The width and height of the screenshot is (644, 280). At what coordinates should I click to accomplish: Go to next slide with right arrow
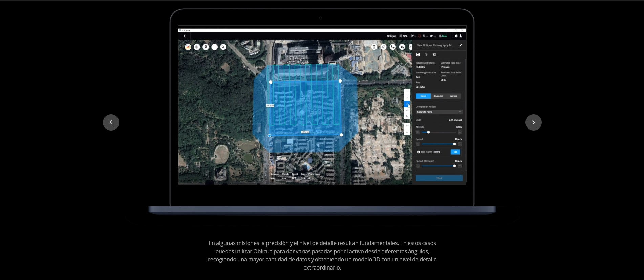click(x=533, y=122)
